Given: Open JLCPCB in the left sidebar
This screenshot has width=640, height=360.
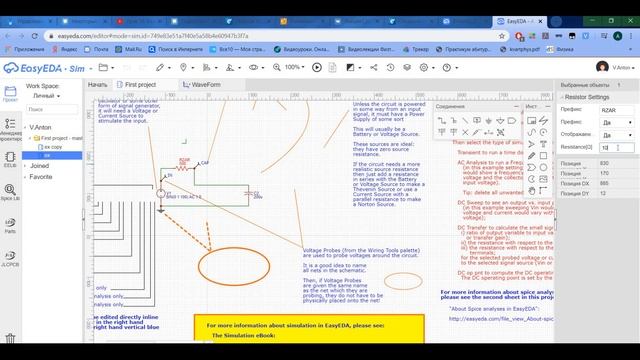Looking at the screenshot, I should click(x=10, y=258).
